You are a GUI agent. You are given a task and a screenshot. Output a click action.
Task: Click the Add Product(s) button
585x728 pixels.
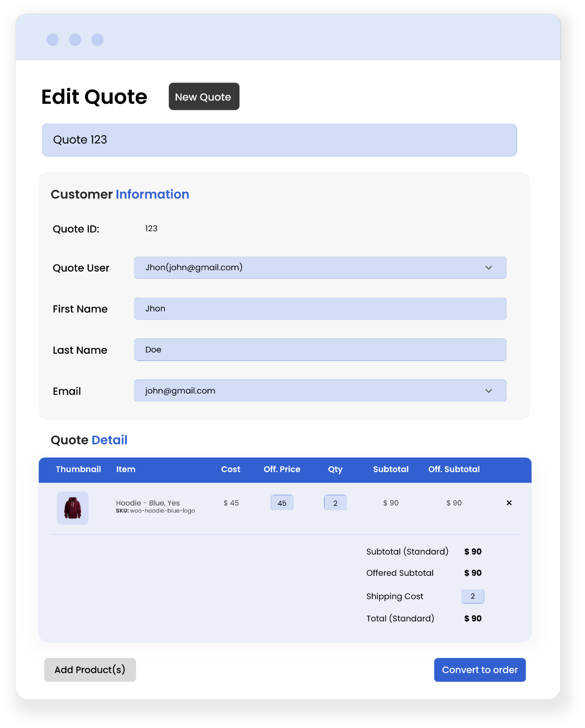[x=90, y=669]
